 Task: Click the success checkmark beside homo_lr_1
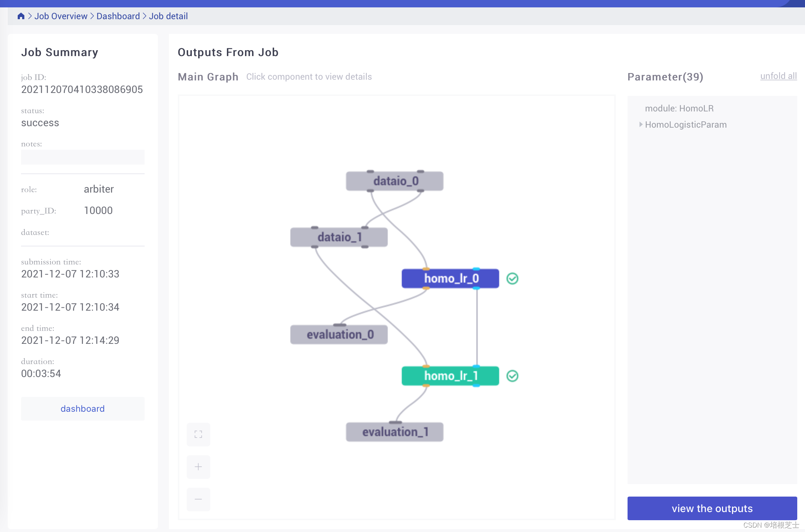pyautogui.click(x=512, y=376)
